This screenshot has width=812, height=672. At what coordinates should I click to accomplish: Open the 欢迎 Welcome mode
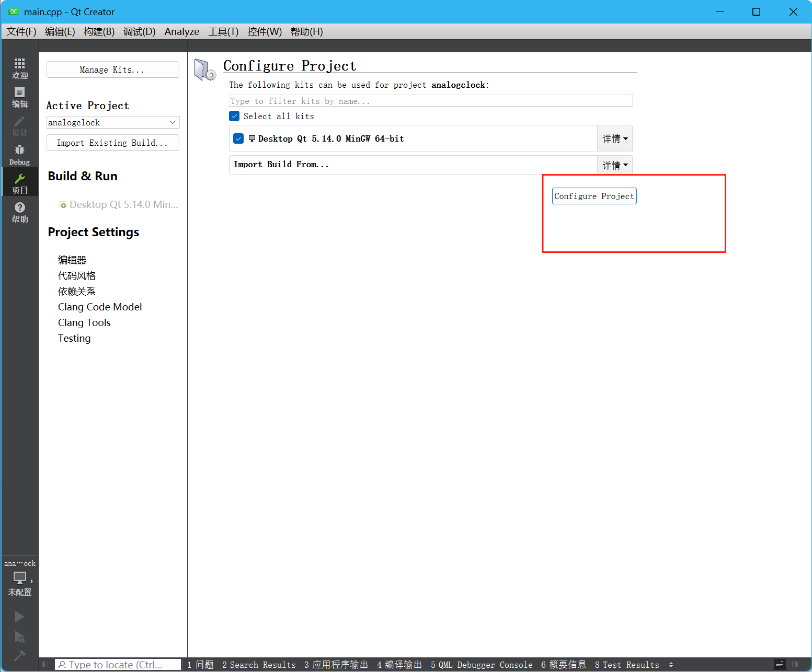point(19,68)
